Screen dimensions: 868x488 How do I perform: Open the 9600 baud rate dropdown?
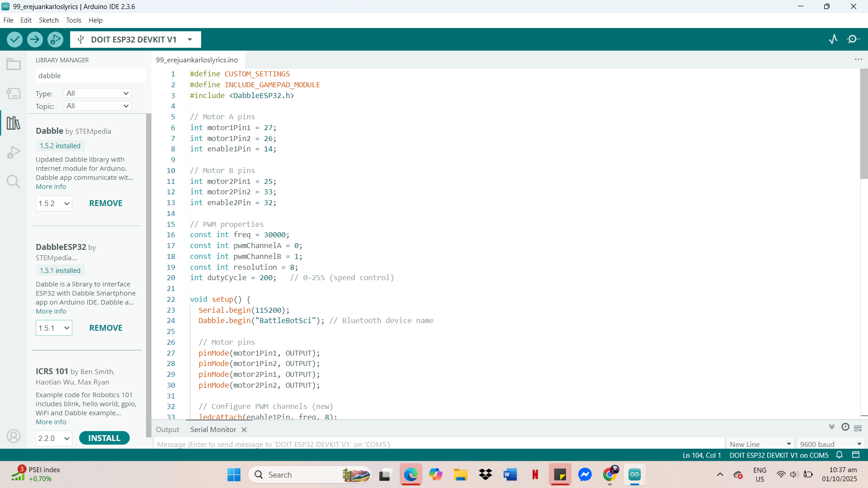[x=830, y=444]
